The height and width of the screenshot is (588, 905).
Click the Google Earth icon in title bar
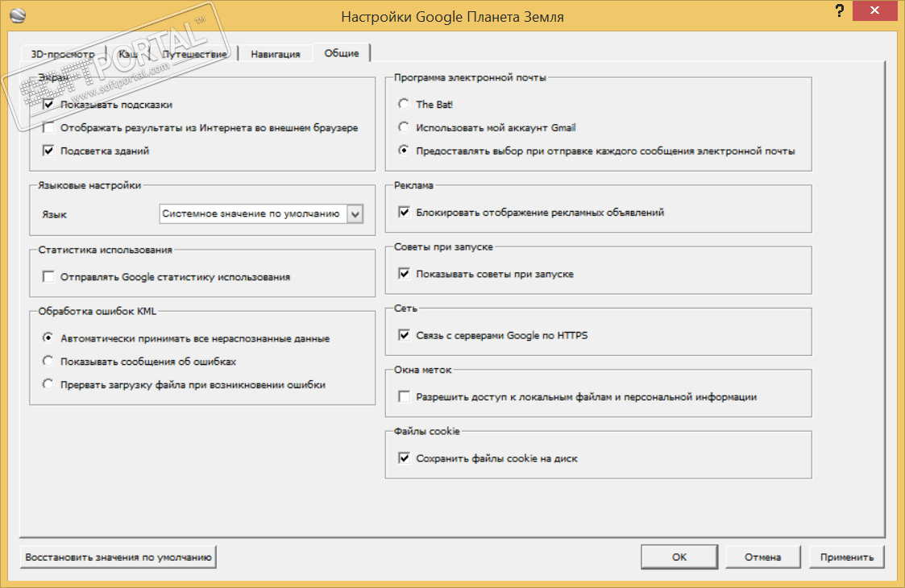pyautogui.click(x=18, y=15)
